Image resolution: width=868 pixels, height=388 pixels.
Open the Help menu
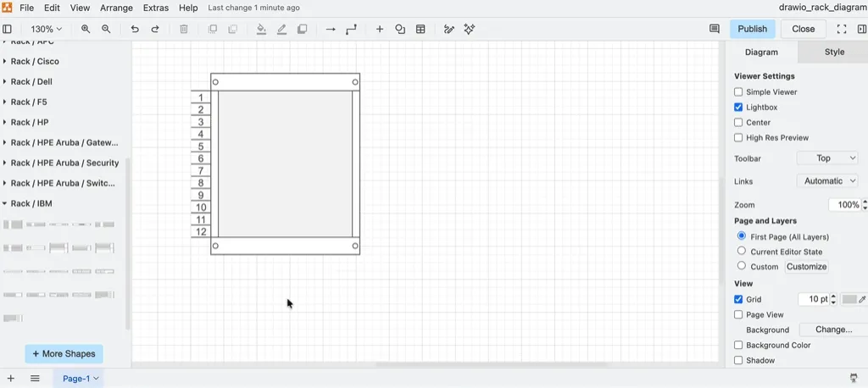(188, 8)
